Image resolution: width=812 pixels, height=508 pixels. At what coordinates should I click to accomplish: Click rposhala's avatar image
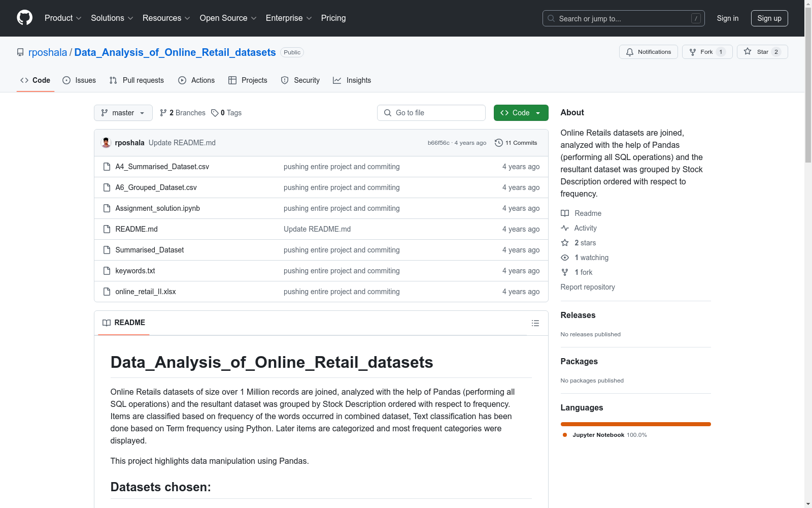(x=106, y=143)
